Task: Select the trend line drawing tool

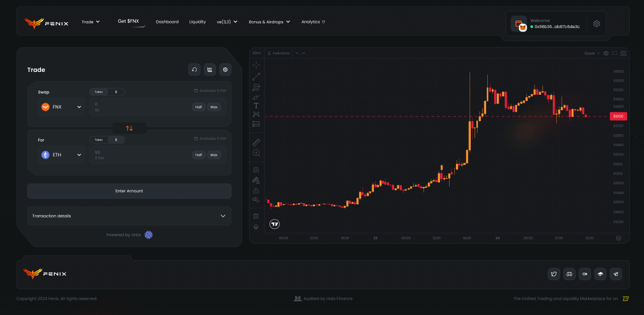Action: coord(256,75)
